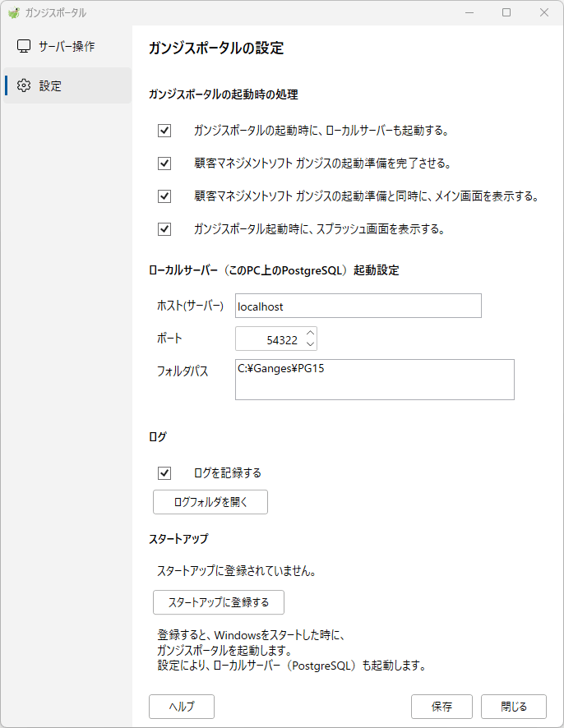Image resolution: width=564 pixels, height=728 pixels.
Task: Click ログフォルダを開く button
Action: 210,502
